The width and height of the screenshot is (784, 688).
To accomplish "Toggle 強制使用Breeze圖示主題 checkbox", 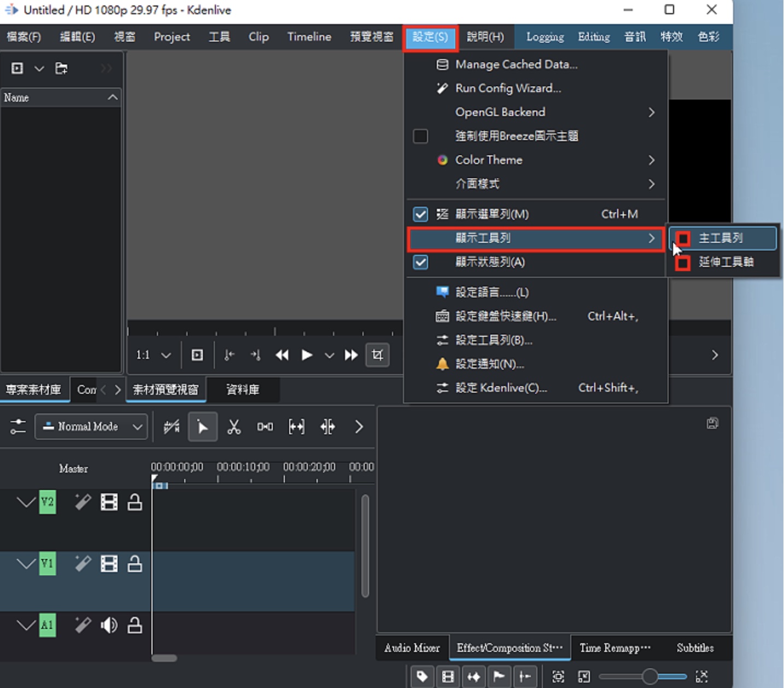I will pyautogui.click(x=420, y=136).
